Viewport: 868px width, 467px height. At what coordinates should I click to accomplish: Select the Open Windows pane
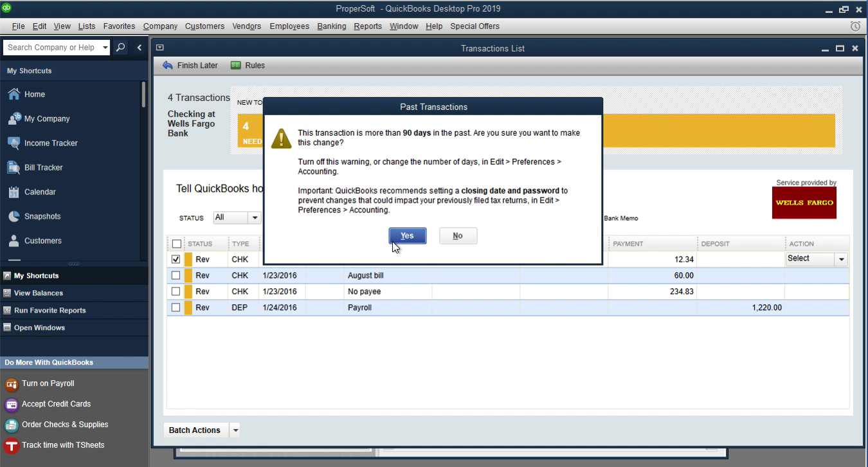[74, 327]
